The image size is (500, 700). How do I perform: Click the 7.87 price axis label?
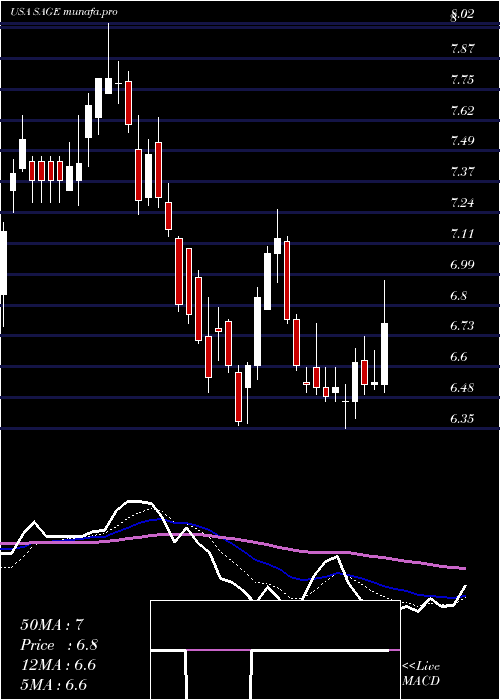coord(462,49)
